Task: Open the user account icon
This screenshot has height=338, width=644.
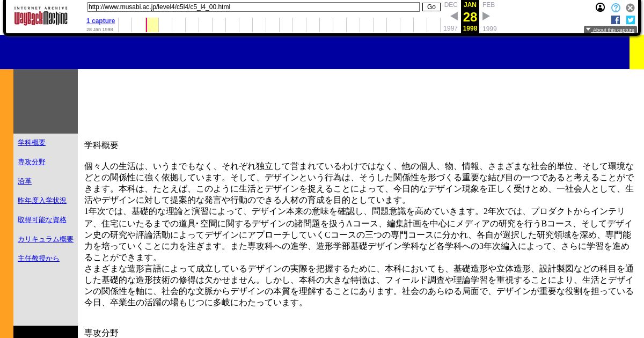Action: point(600,8)
